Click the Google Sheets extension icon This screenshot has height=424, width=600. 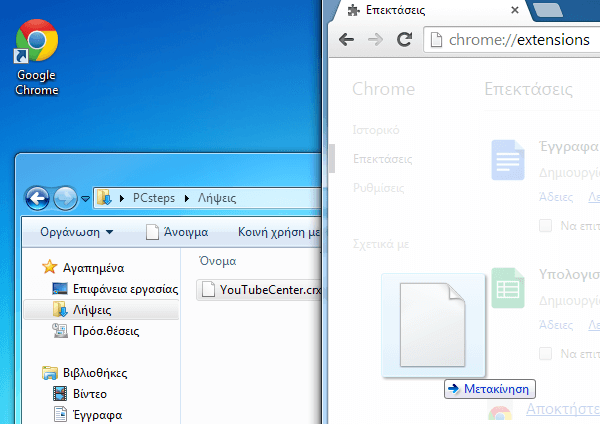tap(508, 288)
